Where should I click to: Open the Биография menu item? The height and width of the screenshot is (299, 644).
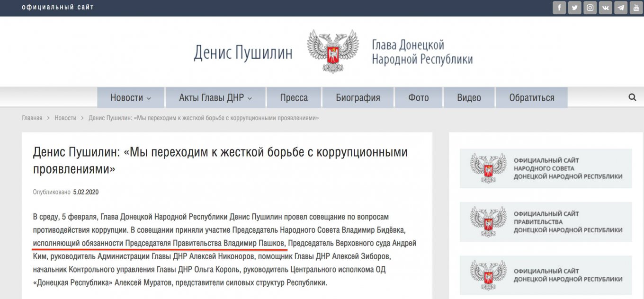pyautogui.click(x=358, y=98)
